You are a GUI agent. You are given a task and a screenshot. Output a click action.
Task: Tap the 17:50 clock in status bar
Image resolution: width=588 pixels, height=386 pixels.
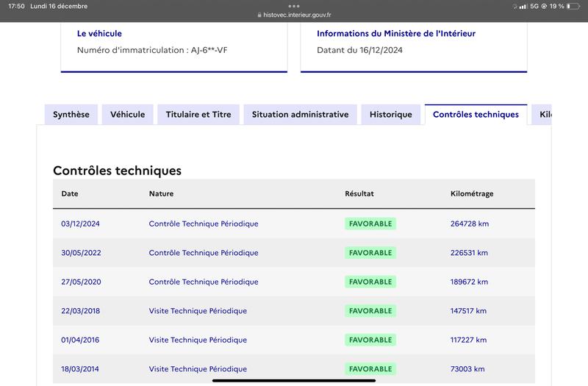[x=16, y=6]
